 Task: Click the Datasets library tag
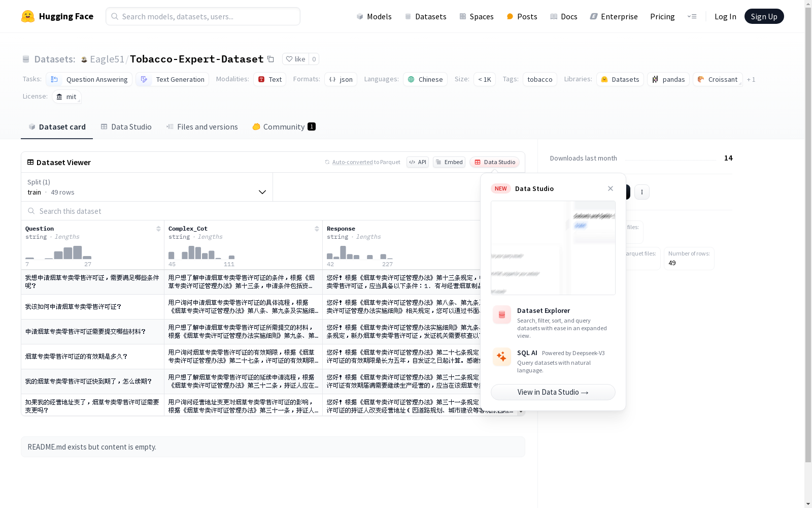click(620, 79)
